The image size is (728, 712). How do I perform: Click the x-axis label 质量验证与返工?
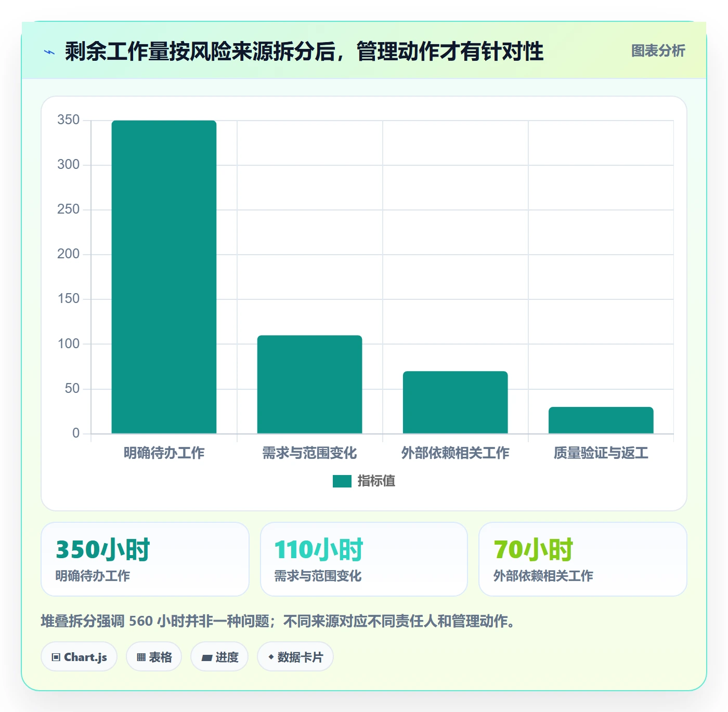pyautogui.click(x=601, y=453)
